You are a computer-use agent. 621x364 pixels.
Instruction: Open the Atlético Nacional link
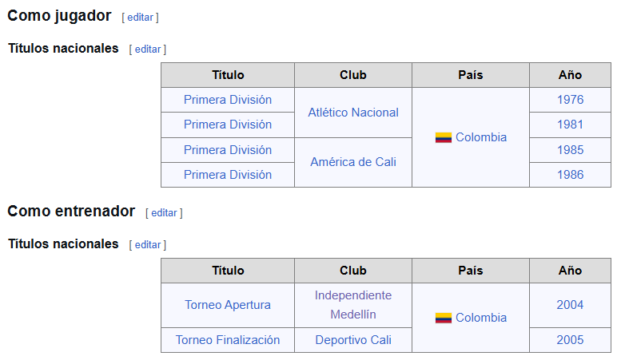click(x=353, y=113)
